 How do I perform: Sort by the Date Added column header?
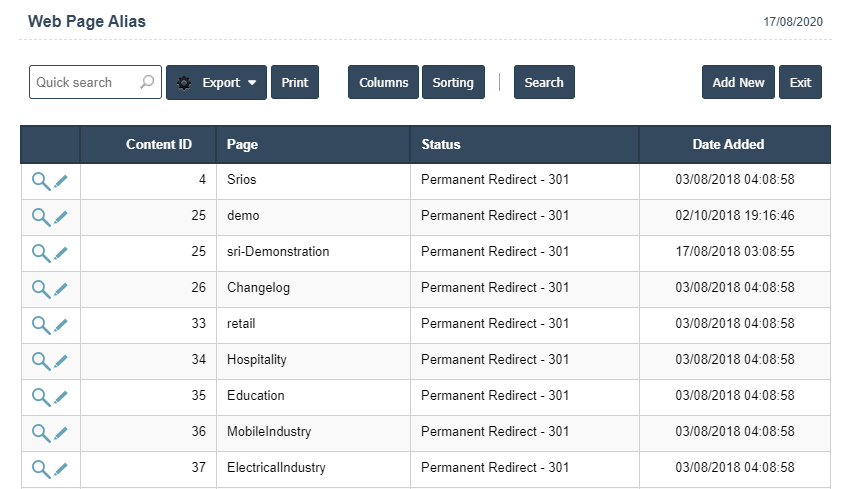(728, 145)
